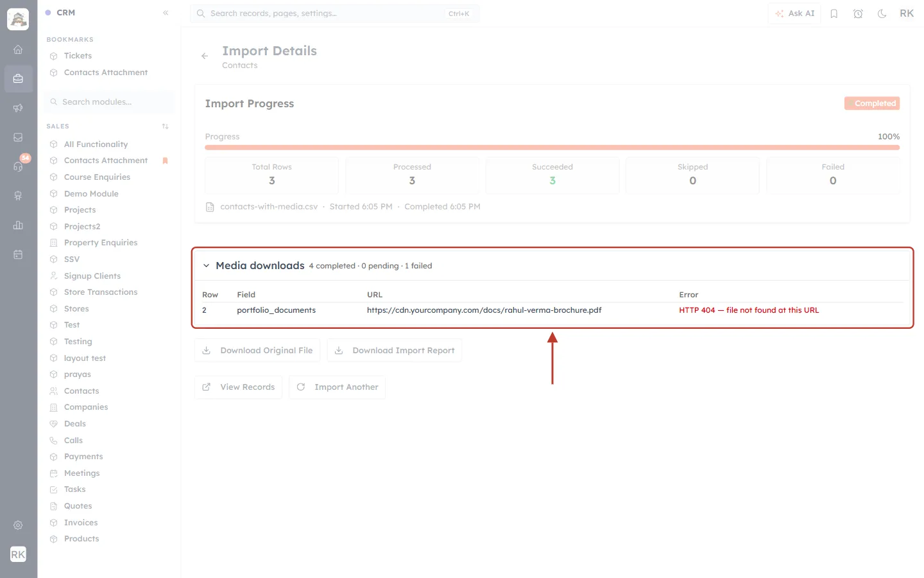Click the Completed status badge
This screenshot has height=578, width=924.
pos(872,103)
